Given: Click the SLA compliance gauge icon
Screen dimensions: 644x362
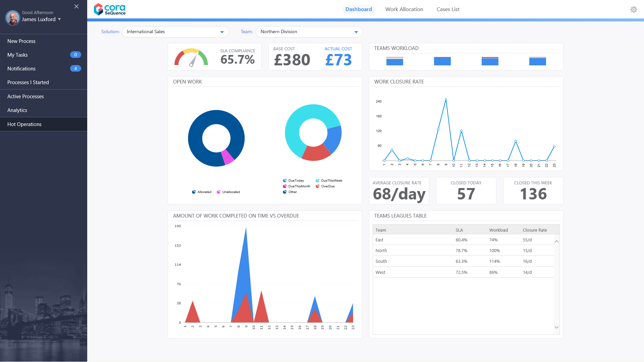Looking at the screenshot, I should pyautogui.click(x=191, y=57).
